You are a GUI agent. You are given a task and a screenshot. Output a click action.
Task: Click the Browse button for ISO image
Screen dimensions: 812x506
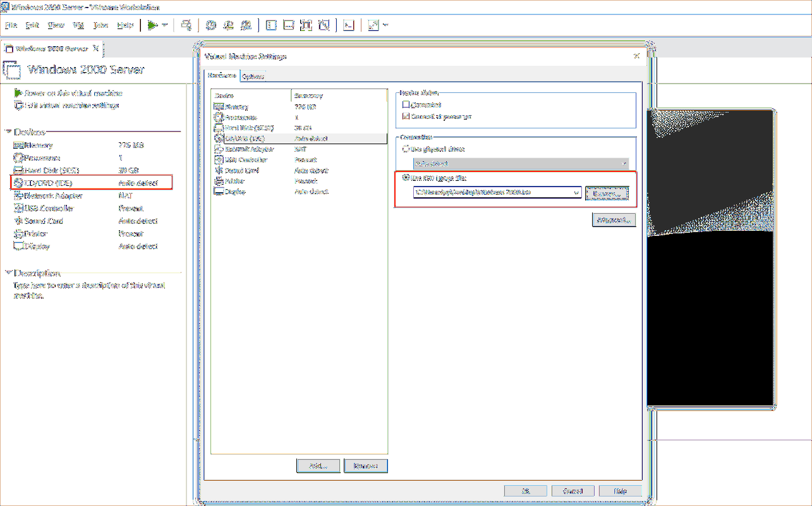coord(607,194)
